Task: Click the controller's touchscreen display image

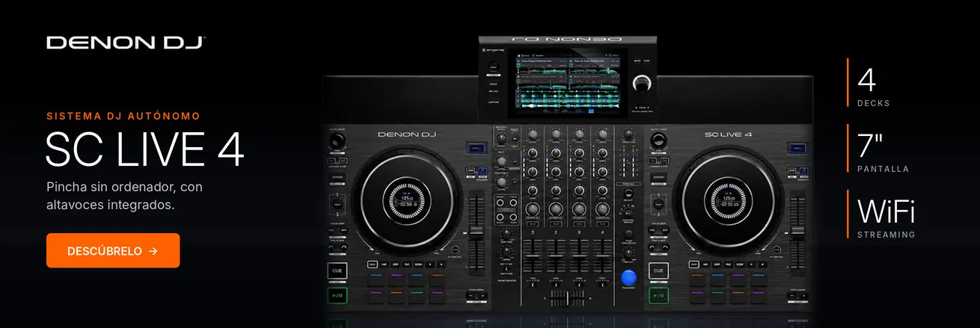Action: [566, 81]
